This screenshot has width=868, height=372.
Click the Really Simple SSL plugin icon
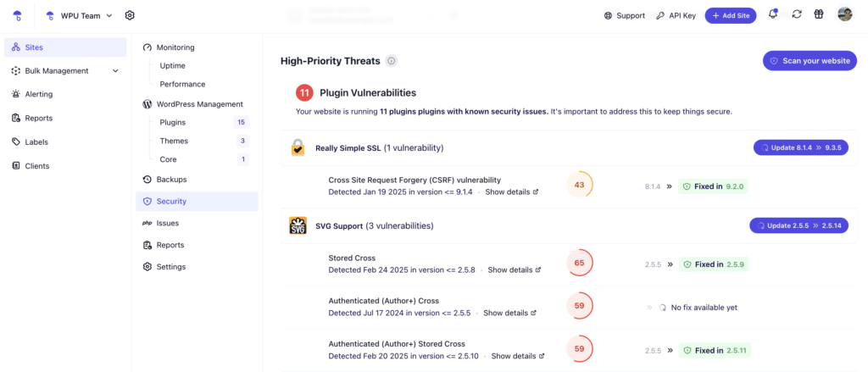298,147
